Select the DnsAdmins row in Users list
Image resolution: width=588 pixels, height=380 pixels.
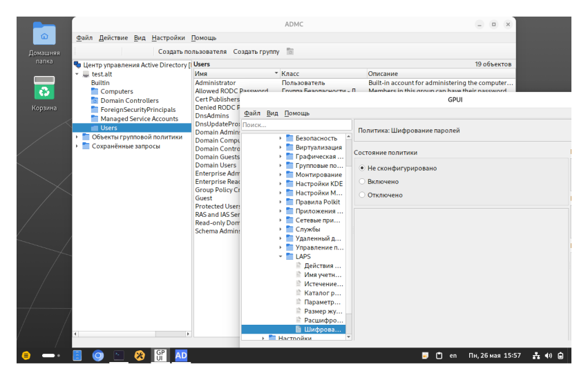217,115
